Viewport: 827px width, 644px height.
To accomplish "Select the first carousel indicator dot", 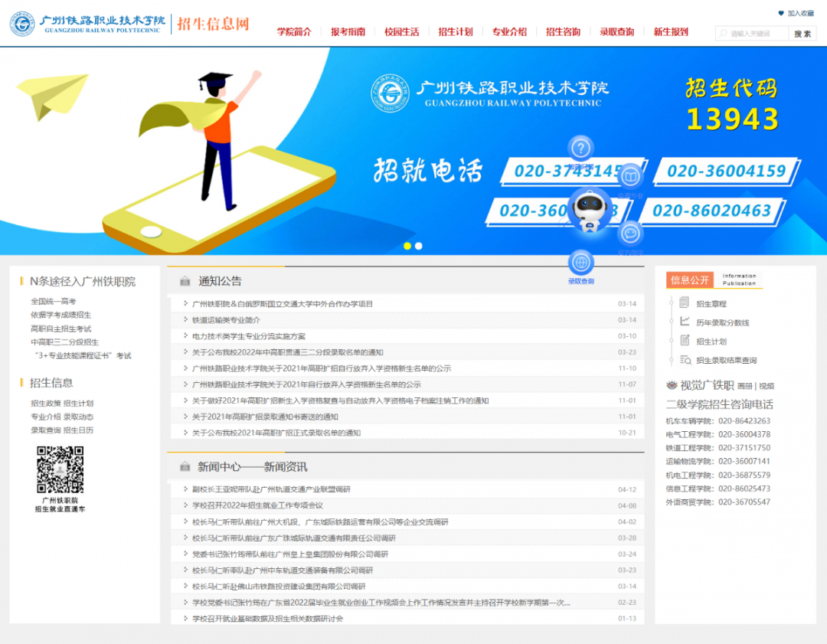I will click(407, 246).
